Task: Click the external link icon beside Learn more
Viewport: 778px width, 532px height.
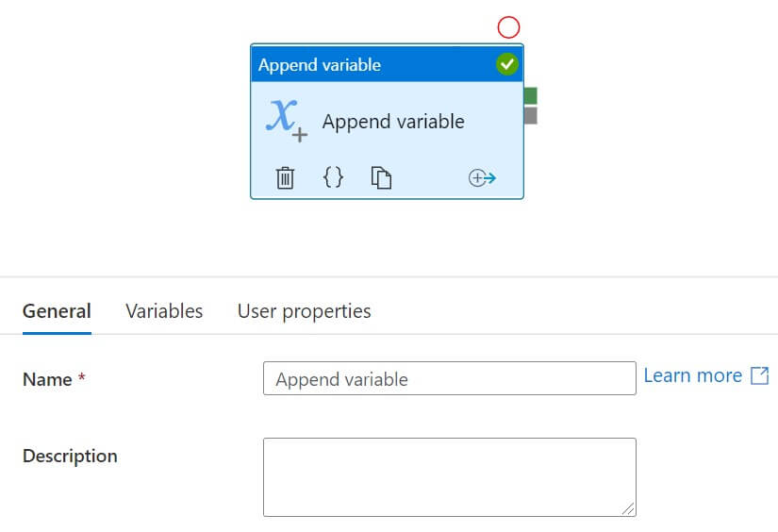Action: tap(759, 375)
